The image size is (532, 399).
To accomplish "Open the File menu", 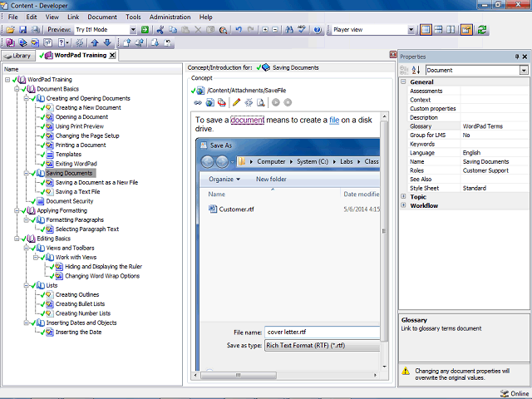I will click(13, 17).
